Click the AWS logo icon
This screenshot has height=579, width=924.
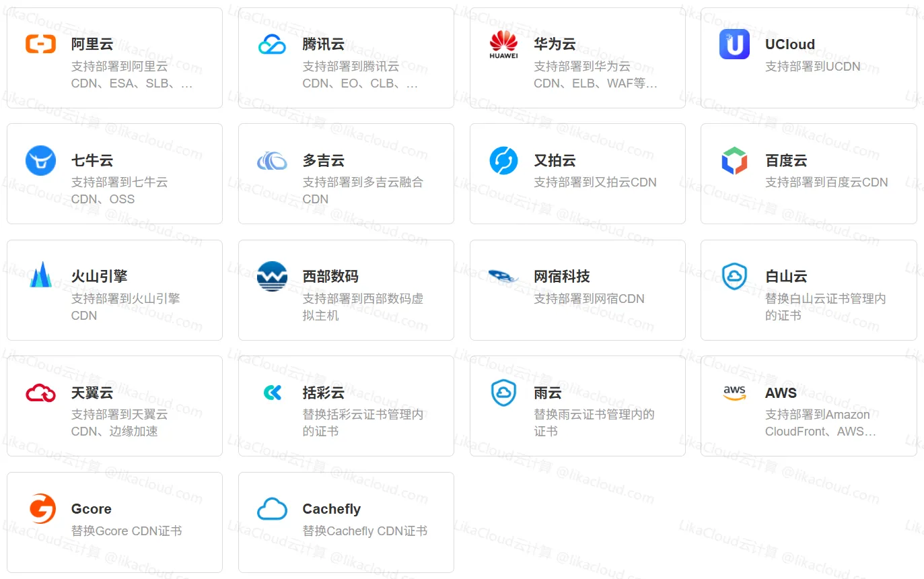734,393
